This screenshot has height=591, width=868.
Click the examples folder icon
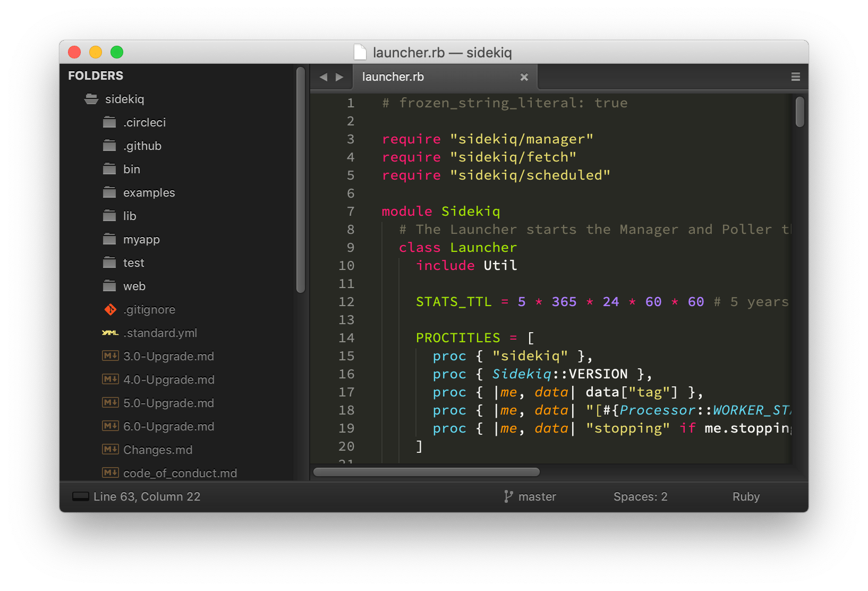click(x=109, y=192)
